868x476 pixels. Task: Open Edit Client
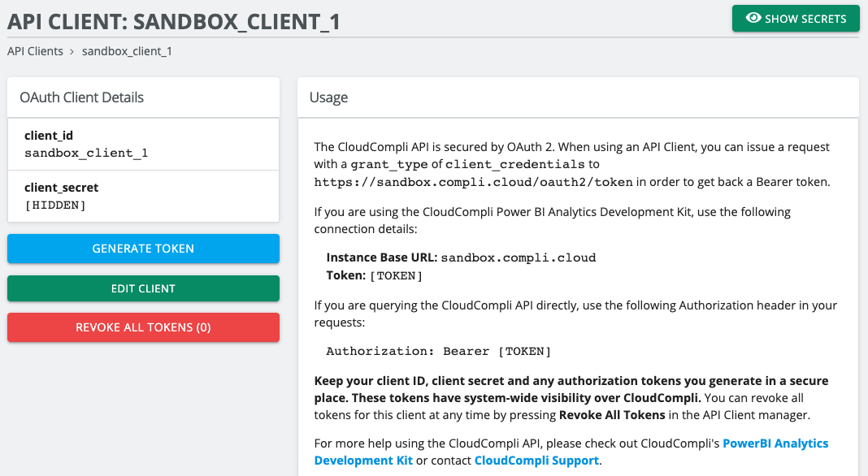point(143,288)
